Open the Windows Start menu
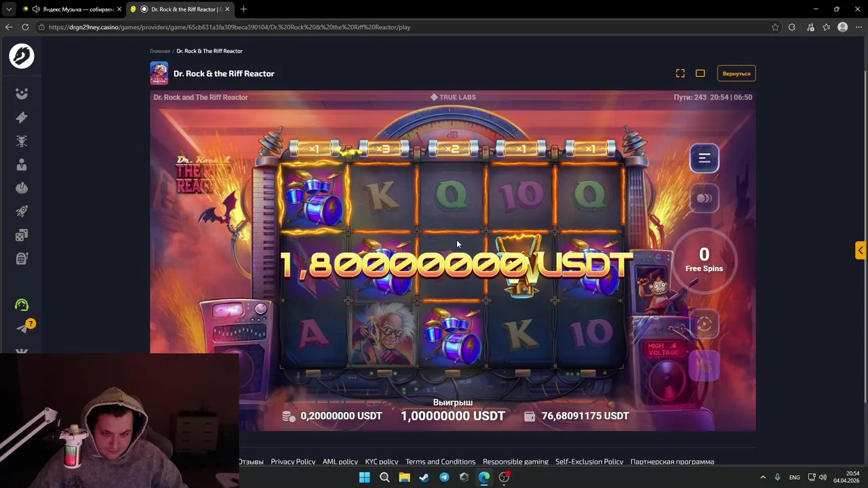This screenshot has width=868, height=488. pyautogui.click(x=364, y=477)
